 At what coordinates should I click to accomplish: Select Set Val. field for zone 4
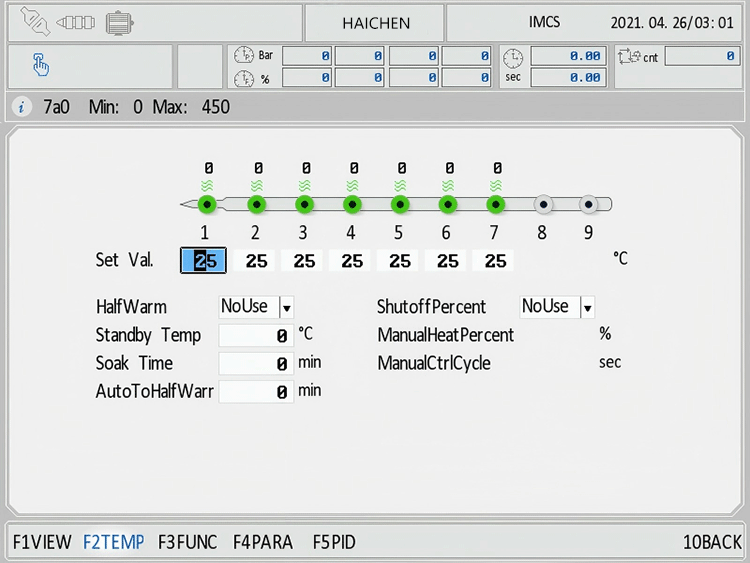tap(351, 261)
